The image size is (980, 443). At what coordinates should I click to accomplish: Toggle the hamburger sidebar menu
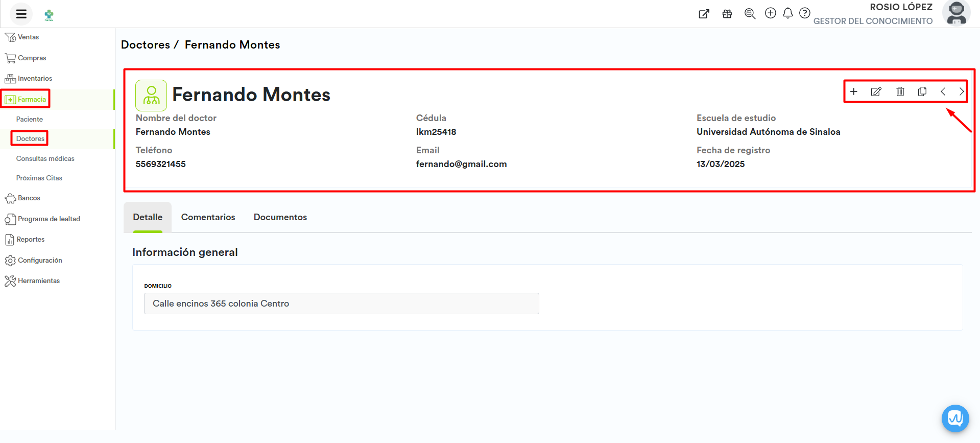point(21,14)
